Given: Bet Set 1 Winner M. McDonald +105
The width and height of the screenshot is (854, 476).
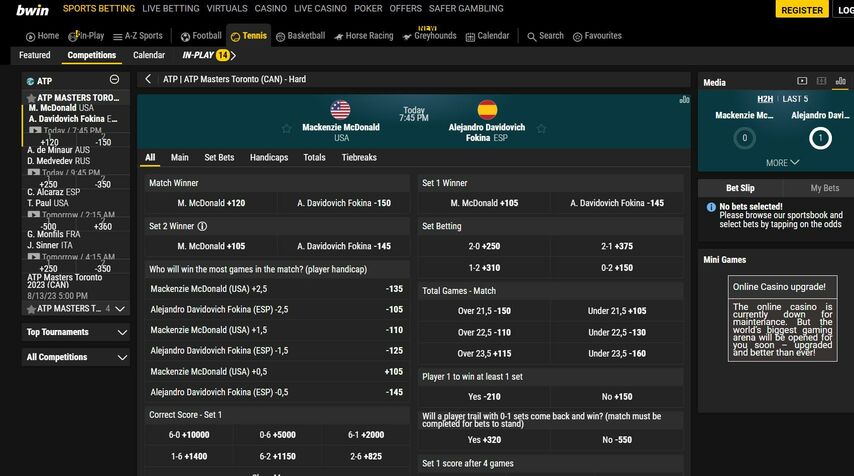Looking at the screenshot, I should click(x=484, y=203).
